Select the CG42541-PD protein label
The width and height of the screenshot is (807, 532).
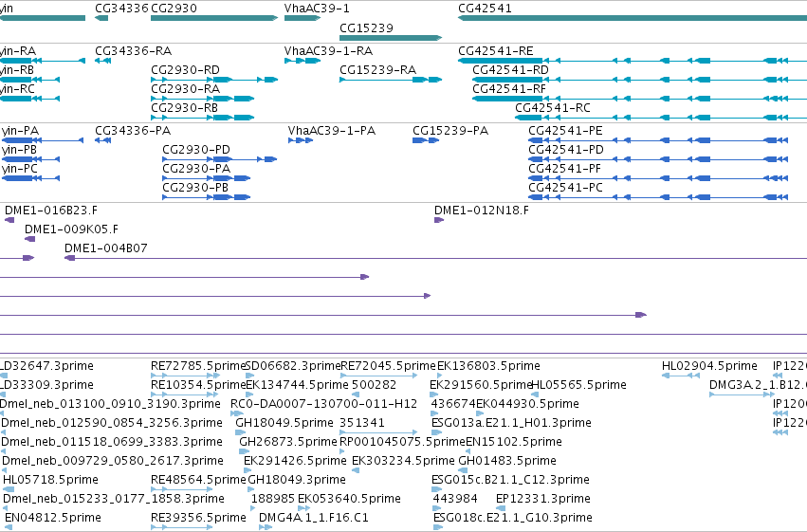pos(566,150)
